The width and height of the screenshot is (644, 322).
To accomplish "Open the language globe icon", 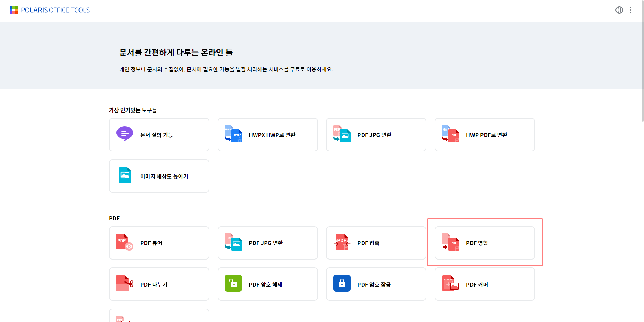I will 619,10.
